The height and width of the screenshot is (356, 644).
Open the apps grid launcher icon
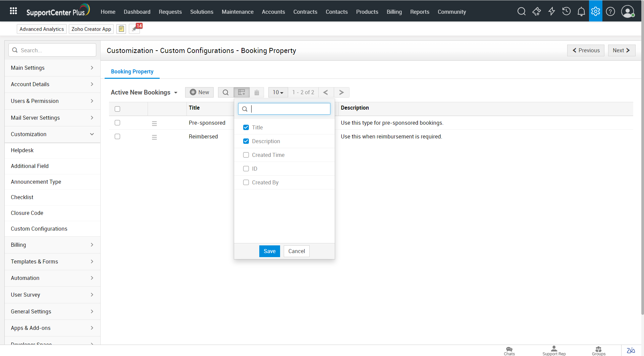[x=13, y=11]
